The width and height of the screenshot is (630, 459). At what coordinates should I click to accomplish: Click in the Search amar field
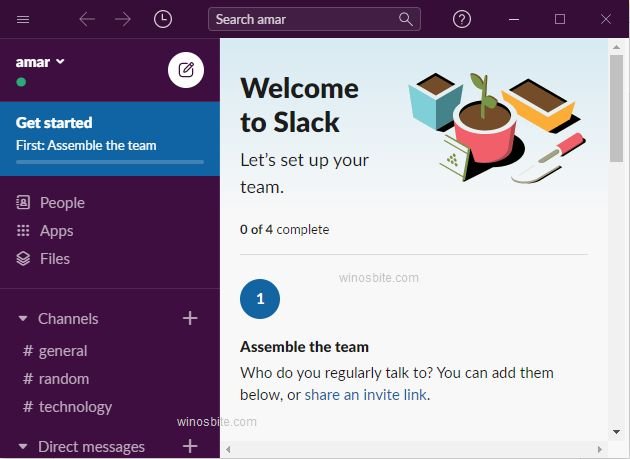[304, 19]
